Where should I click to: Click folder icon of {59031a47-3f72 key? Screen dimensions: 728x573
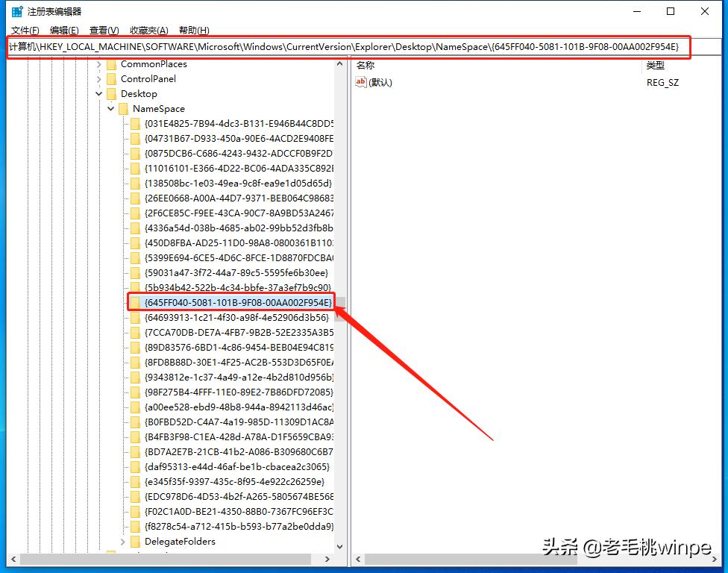click(135, 272)
